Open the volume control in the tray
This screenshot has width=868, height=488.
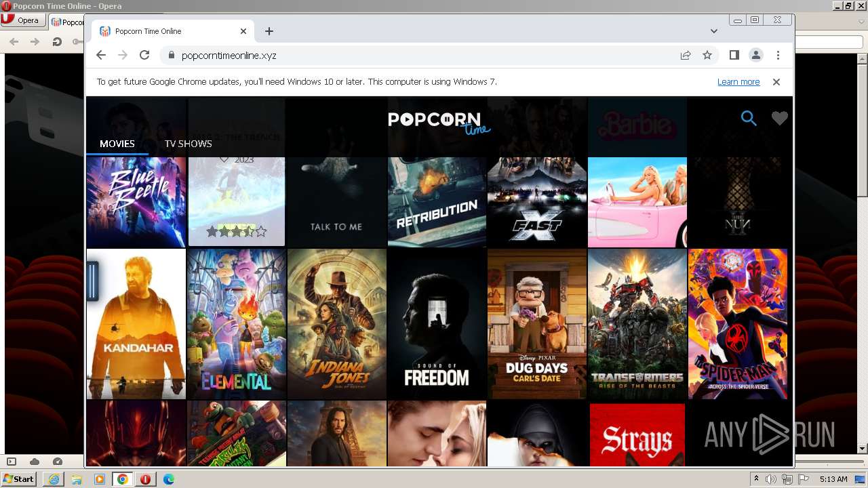pyautogui.click(x=772, y=479)
